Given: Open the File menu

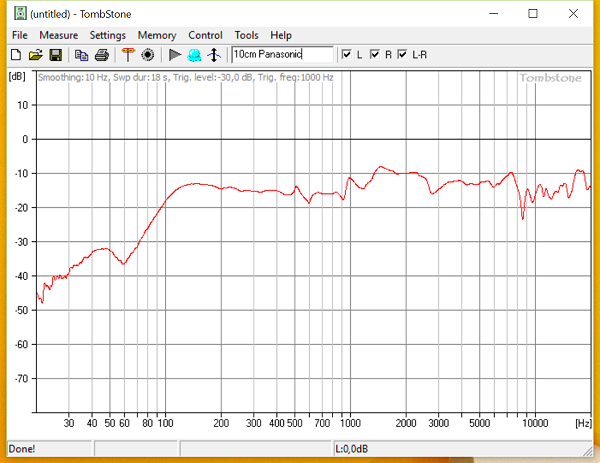Looking at the screenshot, I should point(20,35).
